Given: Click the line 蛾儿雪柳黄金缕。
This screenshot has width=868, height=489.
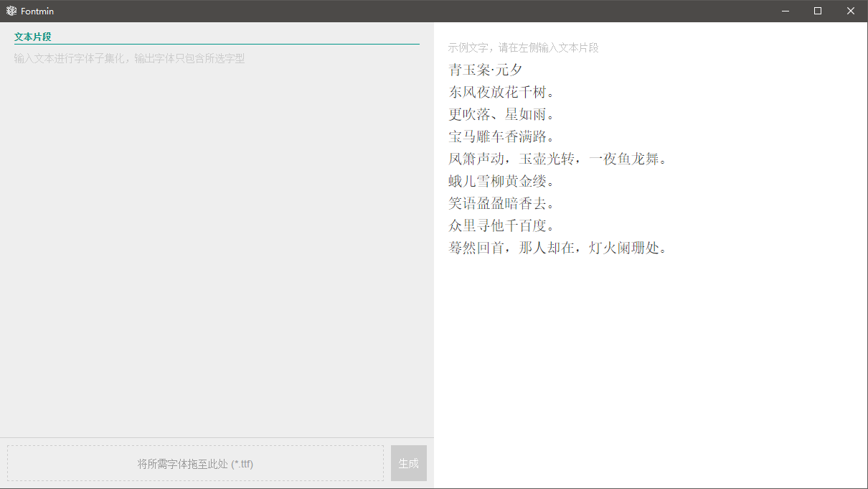Looking at the screenshot, I should [x=502, y=181].
